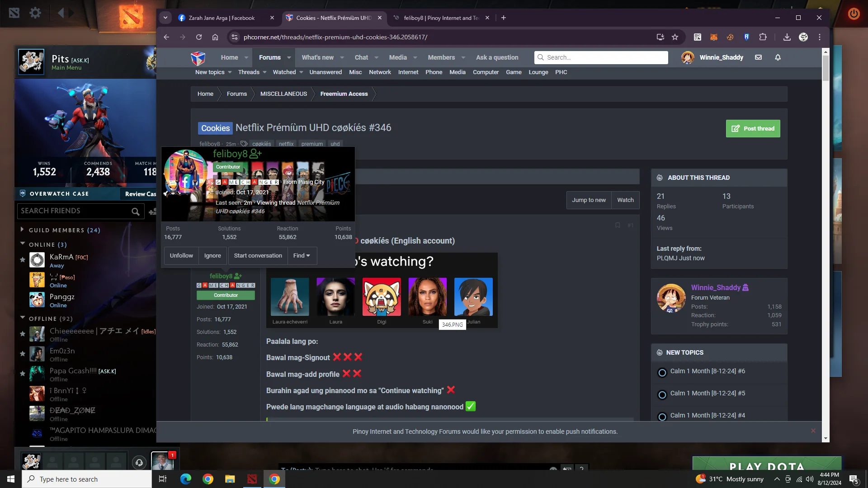Click the PHCorner site logo
The image size is (868, 488).
(198, 58)
